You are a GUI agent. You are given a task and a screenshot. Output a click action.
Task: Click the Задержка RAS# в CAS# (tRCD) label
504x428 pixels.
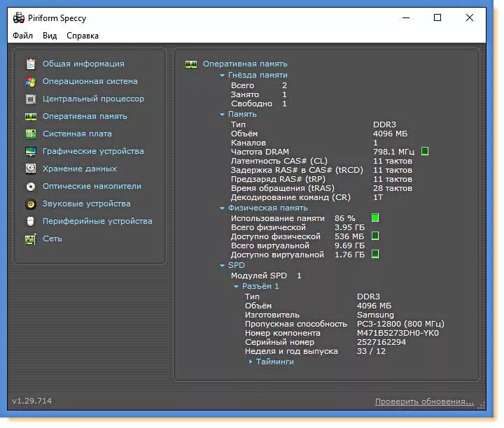[x=297, y=170]
